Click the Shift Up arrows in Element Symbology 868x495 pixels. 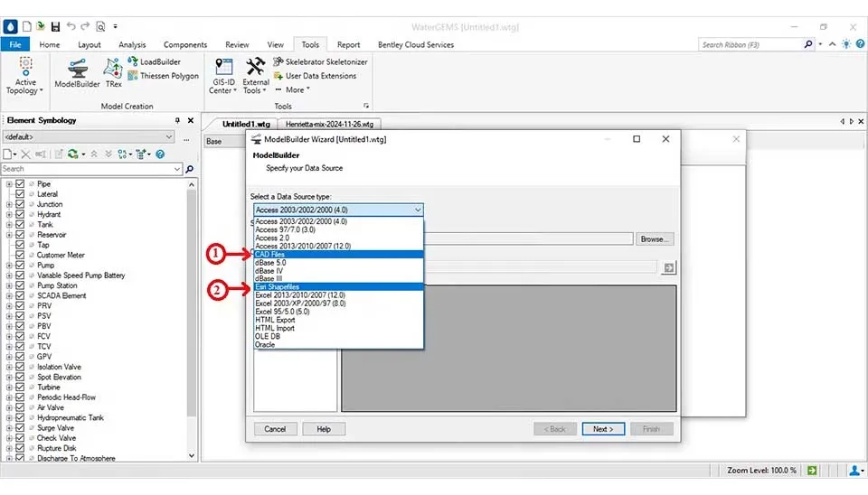point(94,154)
